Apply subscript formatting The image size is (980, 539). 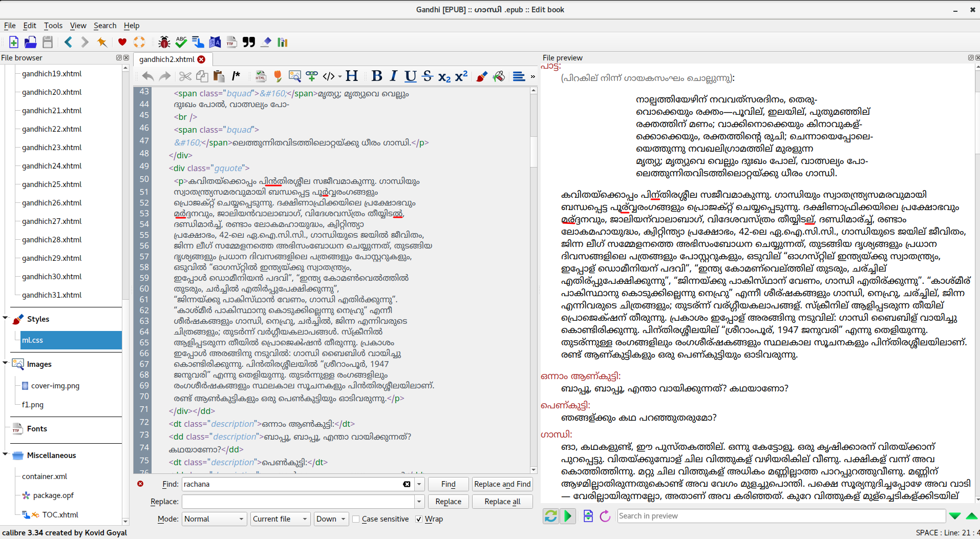[444, 77]
